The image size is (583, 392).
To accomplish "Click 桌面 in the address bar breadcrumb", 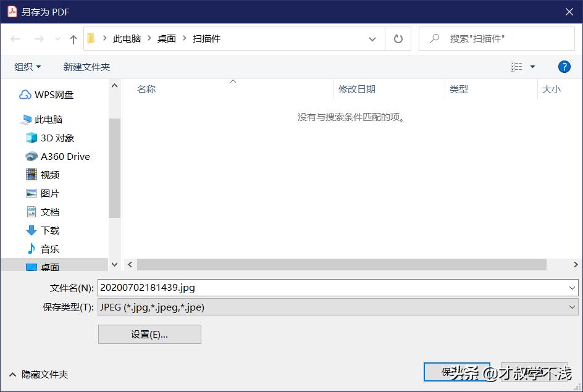I will pos(166,38).
